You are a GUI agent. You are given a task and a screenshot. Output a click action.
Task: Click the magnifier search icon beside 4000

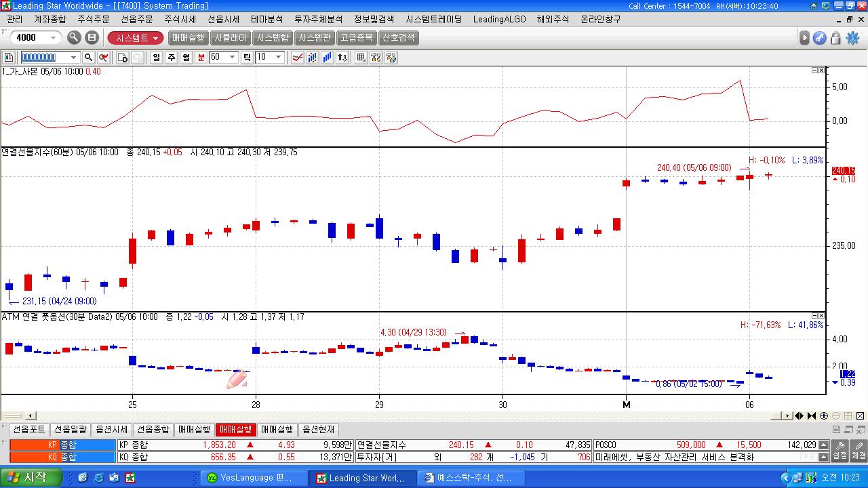pos(74,38)
